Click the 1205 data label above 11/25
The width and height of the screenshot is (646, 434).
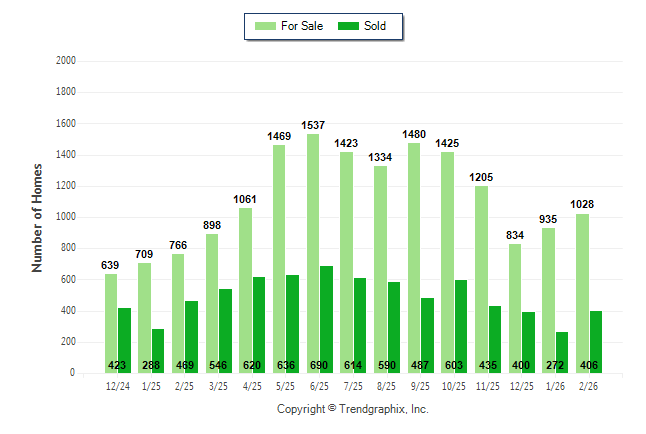click(x=481, y=177)
